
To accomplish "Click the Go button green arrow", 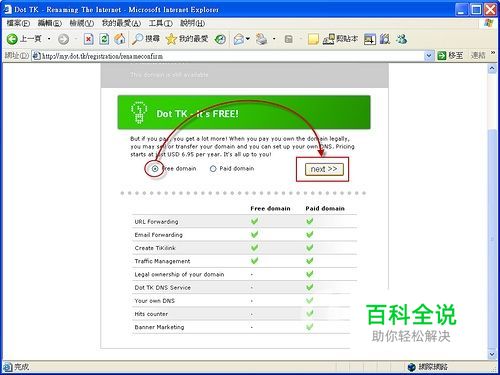I will click(x=442, y=55).
